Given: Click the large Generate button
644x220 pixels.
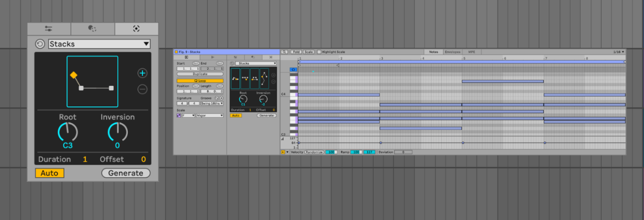Looking at the screenshot, I should (126, 173).
